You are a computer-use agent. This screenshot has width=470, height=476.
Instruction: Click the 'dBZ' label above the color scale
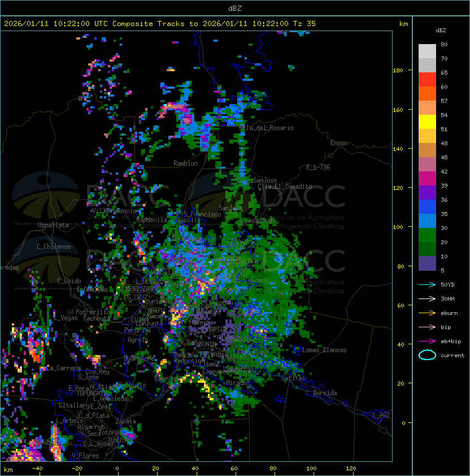[x=441, y=31]
